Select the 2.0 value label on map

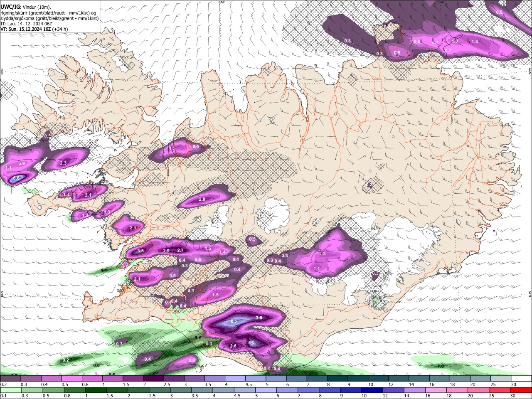[202, 199]
